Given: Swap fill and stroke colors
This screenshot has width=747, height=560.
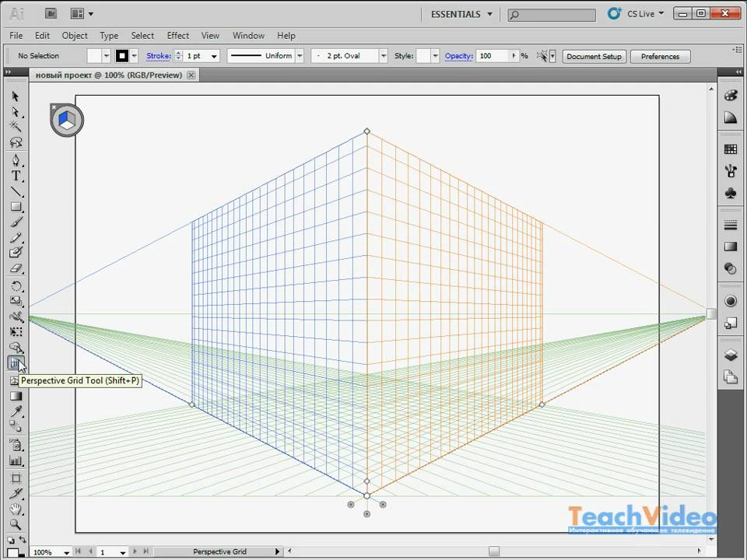Looking at the screenshot, I should (22, 540).
